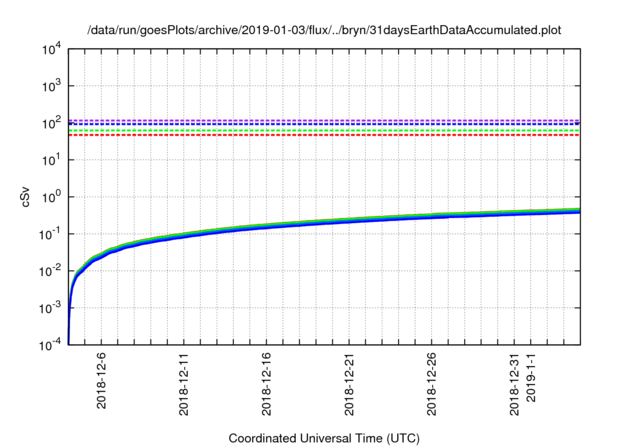The image size is (640, 448).
Task: Select the 2018-12-26 date tick label
Action: coord(431,384)
